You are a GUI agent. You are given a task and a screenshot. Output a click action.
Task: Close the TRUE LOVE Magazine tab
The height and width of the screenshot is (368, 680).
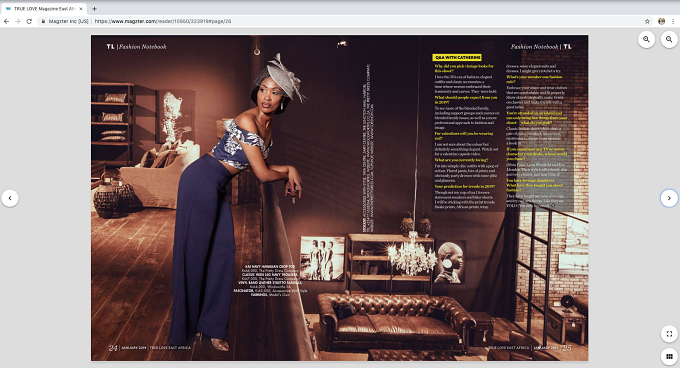click(81, 9)
